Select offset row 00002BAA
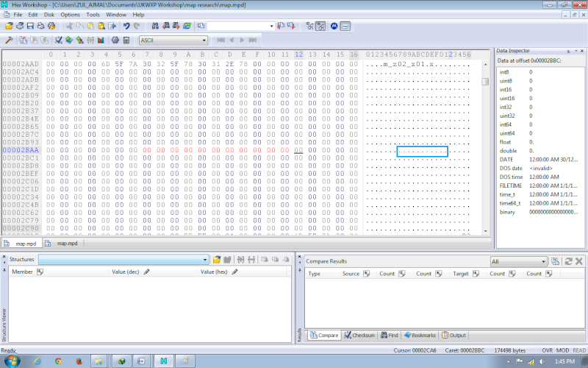 (21, 150)
